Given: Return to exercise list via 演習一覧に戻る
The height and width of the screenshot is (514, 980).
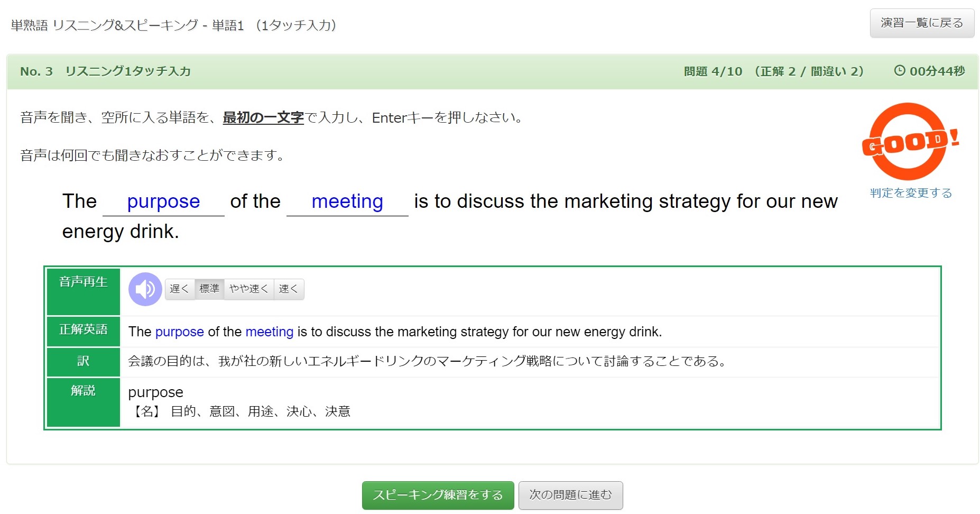Looking at the screenshot, I should coord(922,23).
